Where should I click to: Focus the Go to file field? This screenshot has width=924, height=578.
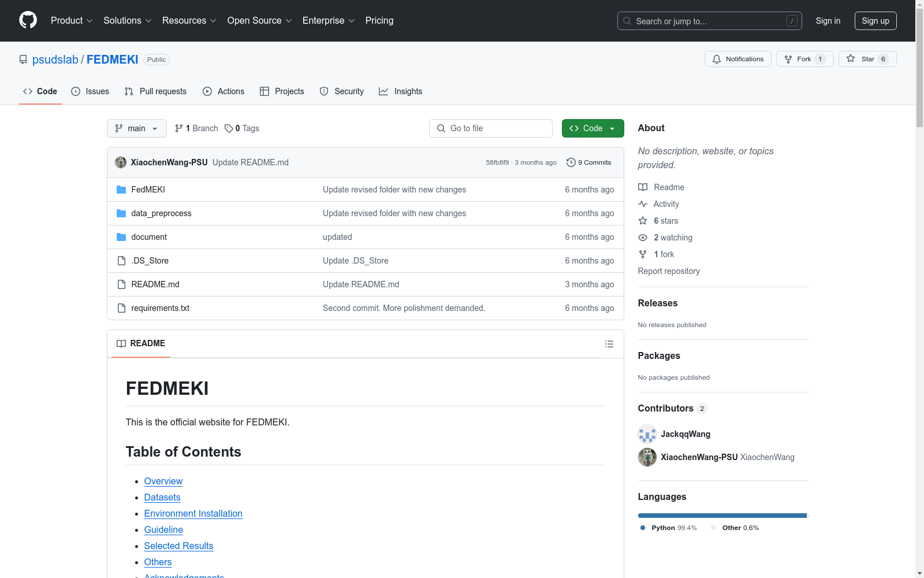491,128
